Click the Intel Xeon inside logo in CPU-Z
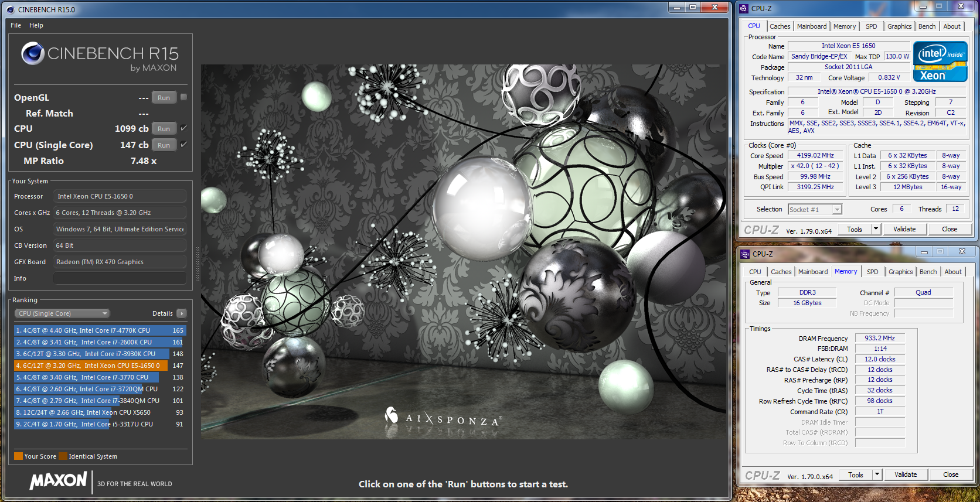The height and width of the screenshot is (502, 980). (940, 62)
